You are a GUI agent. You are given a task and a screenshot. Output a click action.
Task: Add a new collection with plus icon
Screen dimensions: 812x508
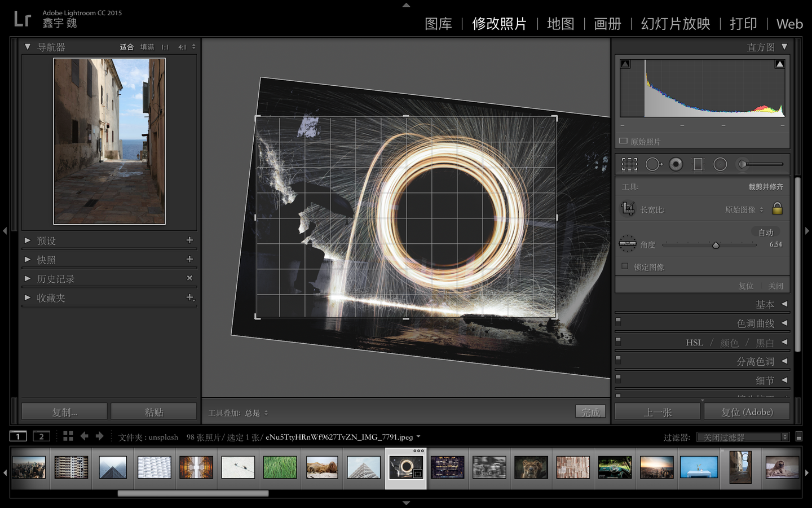(190, 297)
